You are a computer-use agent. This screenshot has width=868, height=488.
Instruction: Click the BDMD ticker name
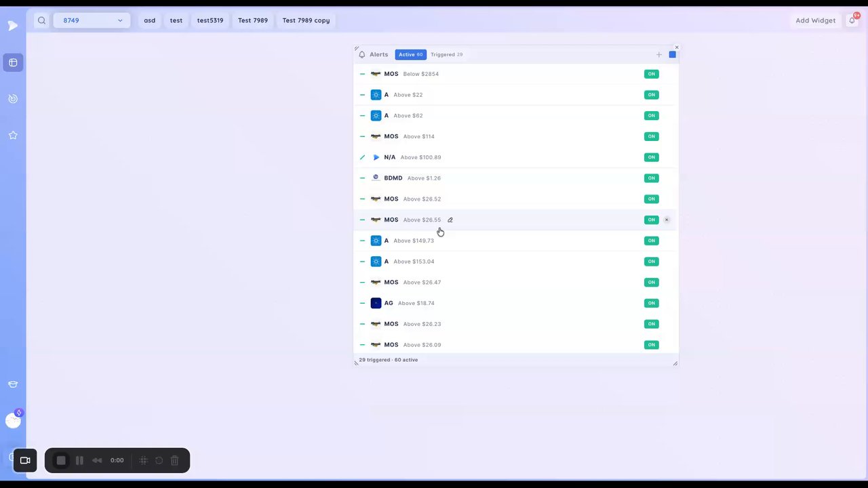[x=393, y=178]
